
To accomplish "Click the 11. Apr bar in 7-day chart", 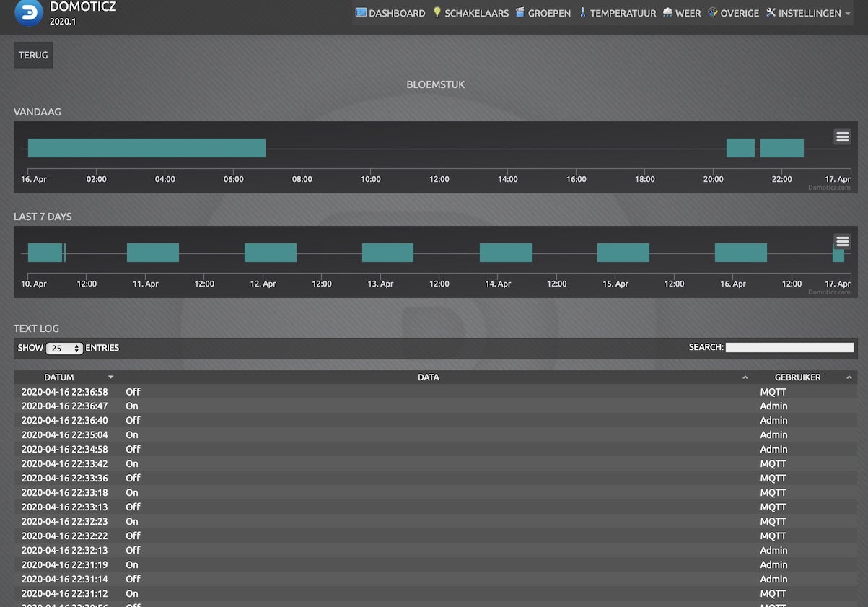I will 153,253.
